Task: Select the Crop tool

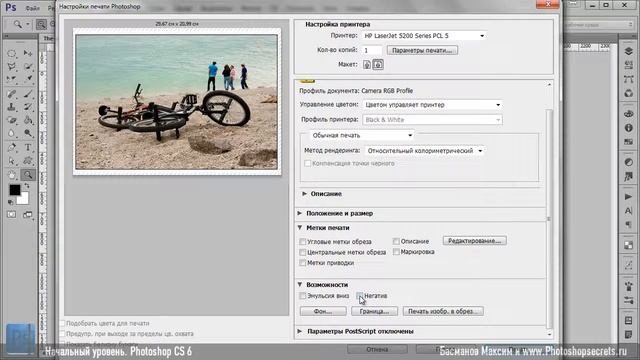Action: pyautogui.click(x=11, y=79)
